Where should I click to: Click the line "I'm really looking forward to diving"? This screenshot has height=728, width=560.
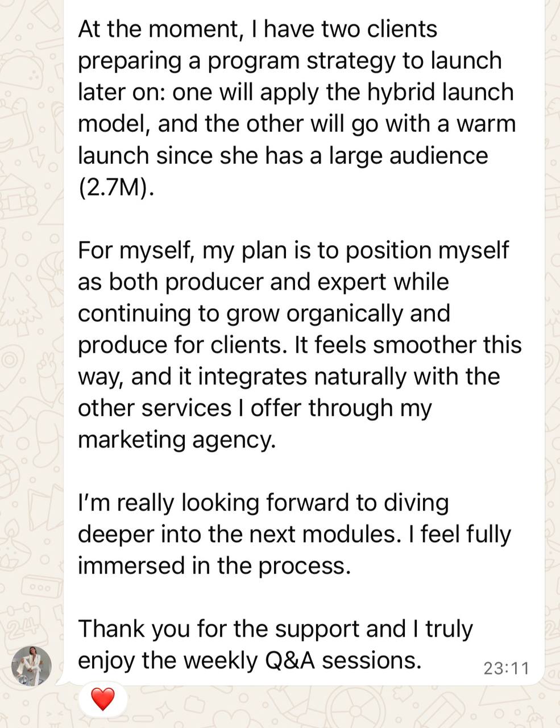pos(263,503)
